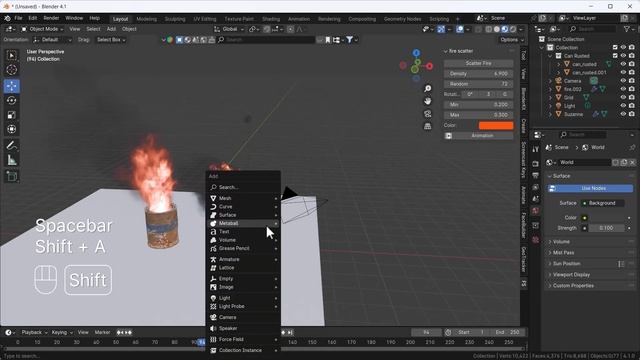The width and height of the screenshot is (640, 360).
Task: Hide the Light object in viewport
Action: (623, 106)
